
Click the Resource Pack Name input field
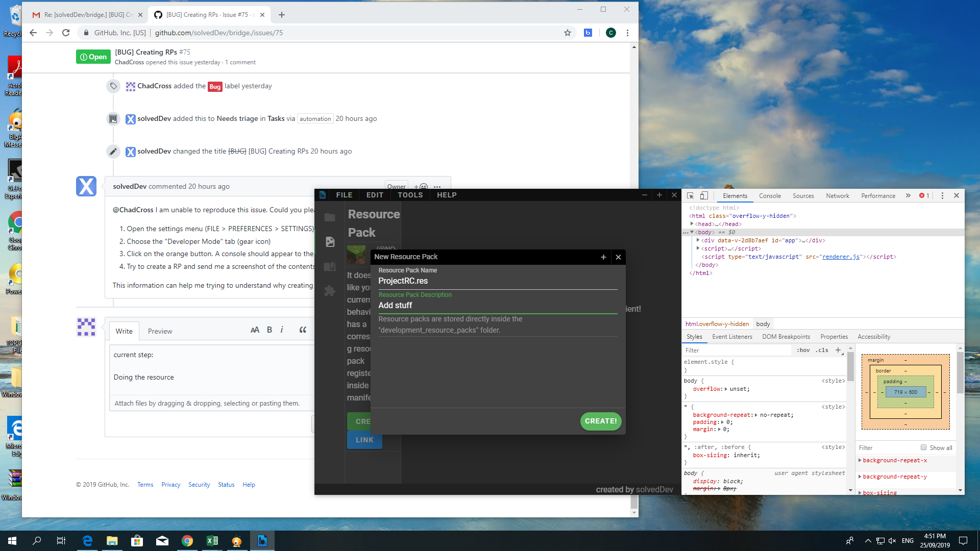pos(498,281)
